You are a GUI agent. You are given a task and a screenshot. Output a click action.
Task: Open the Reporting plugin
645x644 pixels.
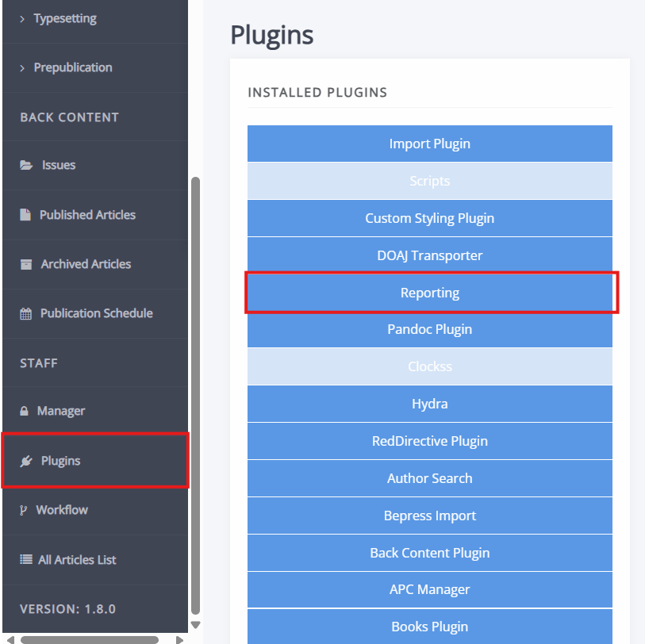pyautogui.click(x=429, y=293)
